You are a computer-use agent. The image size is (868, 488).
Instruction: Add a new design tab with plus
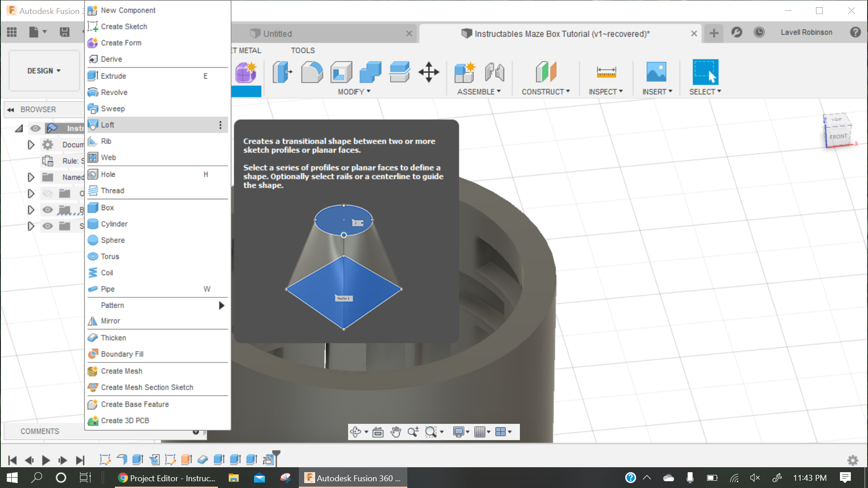(x=714, y=33)
